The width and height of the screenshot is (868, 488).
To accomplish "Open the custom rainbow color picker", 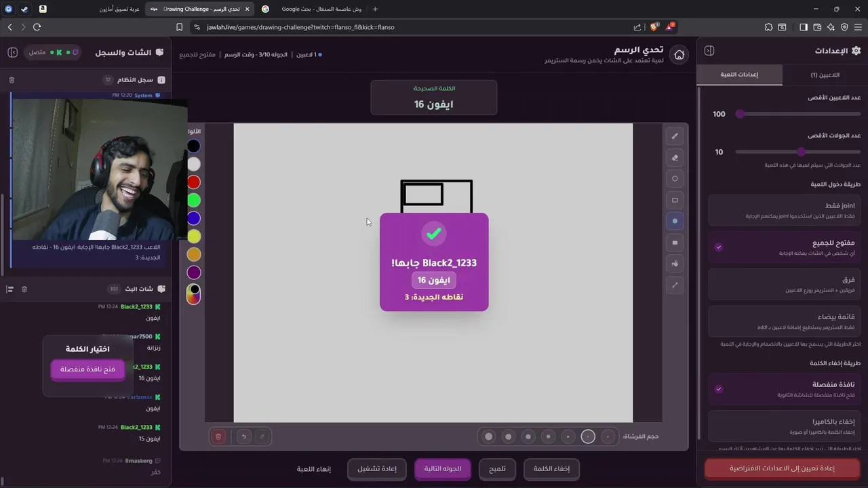I will pos(194,293).
